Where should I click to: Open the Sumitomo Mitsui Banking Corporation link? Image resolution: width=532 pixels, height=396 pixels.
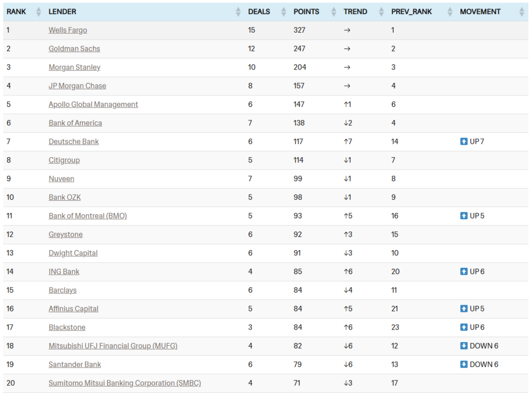[125, 383]
